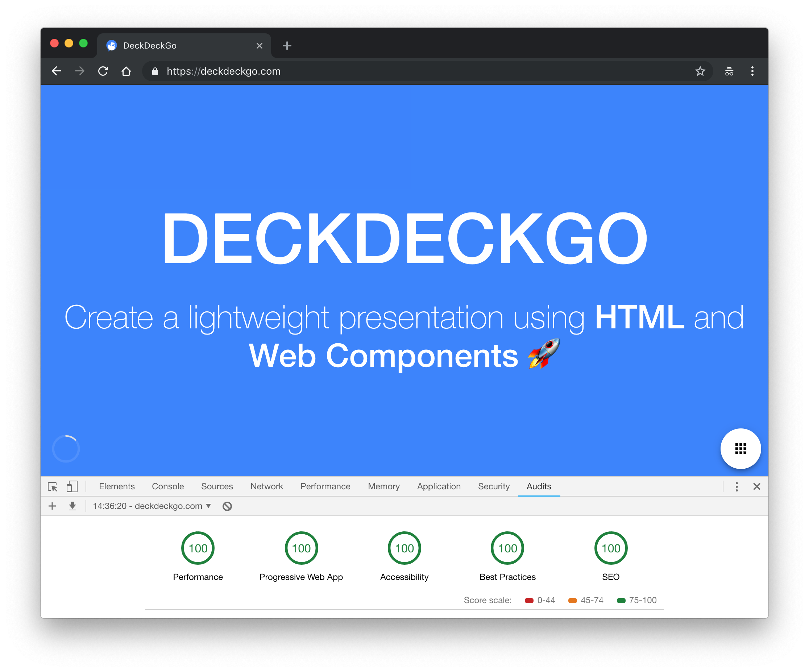Click the Accessibility score gauge
The image size is (809, 672).
404,548
